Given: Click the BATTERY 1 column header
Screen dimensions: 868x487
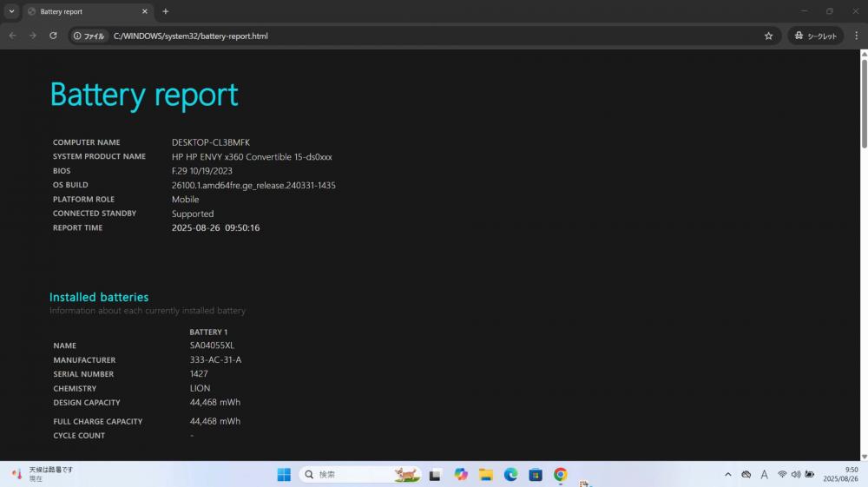Looking at the screenshot, I should (208, 332).
